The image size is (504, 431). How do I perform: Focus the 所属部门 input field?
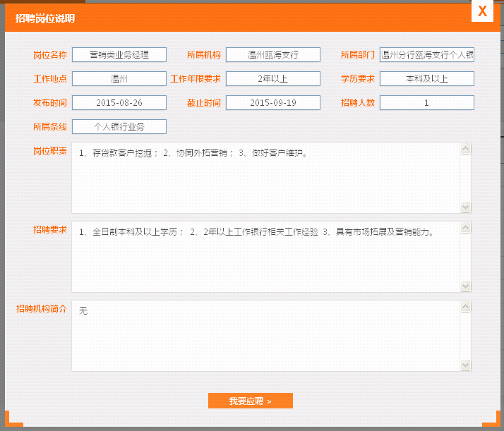[x=426, y=55]
